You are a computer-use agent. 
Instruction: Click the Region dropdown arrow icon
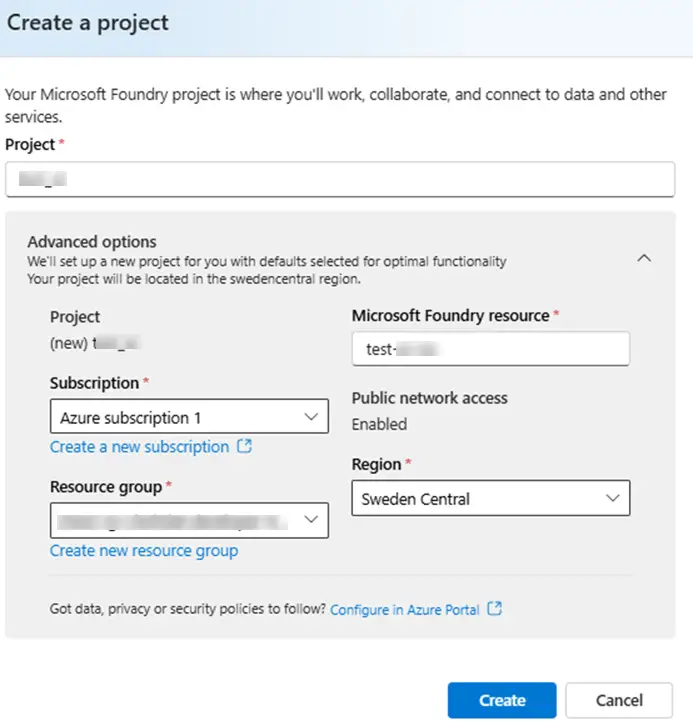(x=612, y=498)
